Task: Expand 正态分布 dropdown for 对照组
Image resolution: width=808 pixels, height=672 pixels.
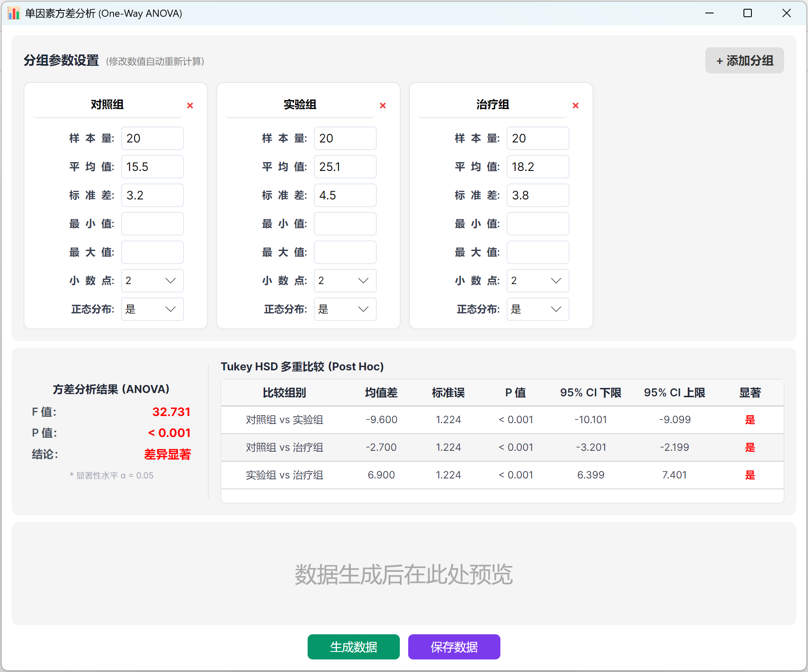Action: 153,309
